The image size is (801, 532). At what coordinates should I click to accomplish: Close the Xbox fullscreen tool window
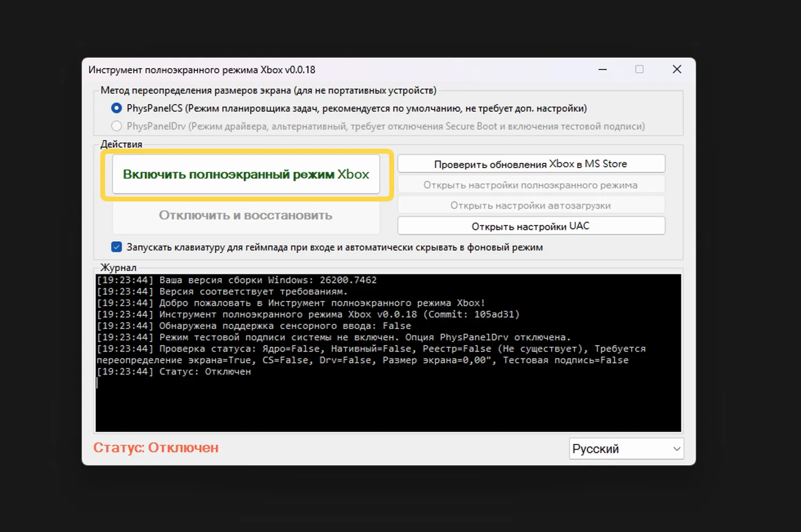(677, 69)
